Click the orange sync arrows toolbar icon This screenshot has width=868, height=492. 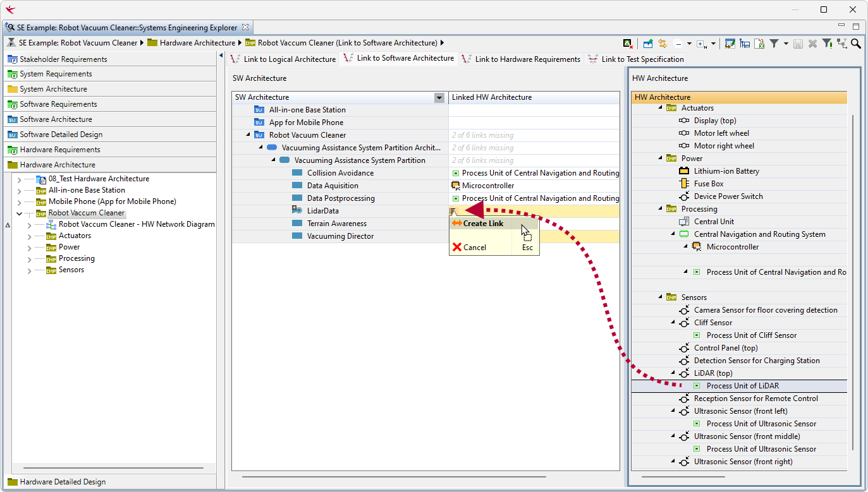[x=663, y=44]
